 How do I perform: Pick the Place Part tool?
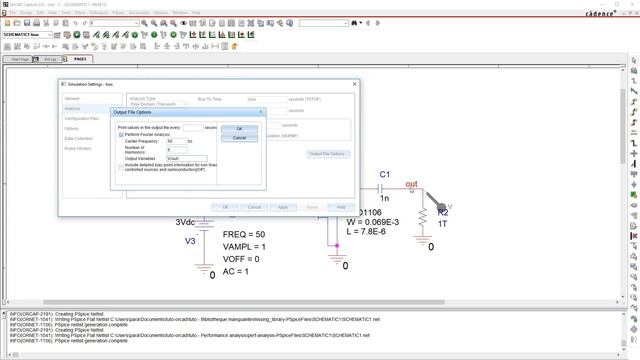(634, 71)
